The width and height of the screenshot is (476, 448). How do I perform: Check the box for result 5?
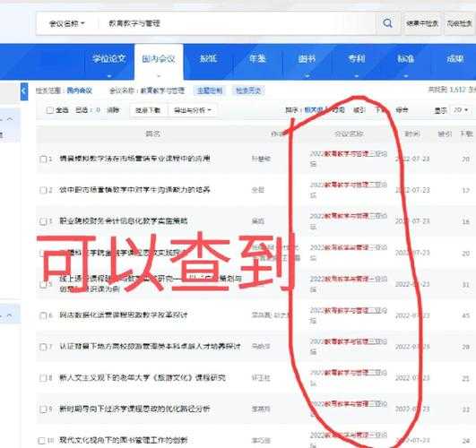pyautogui.click(x=43, y=284)
